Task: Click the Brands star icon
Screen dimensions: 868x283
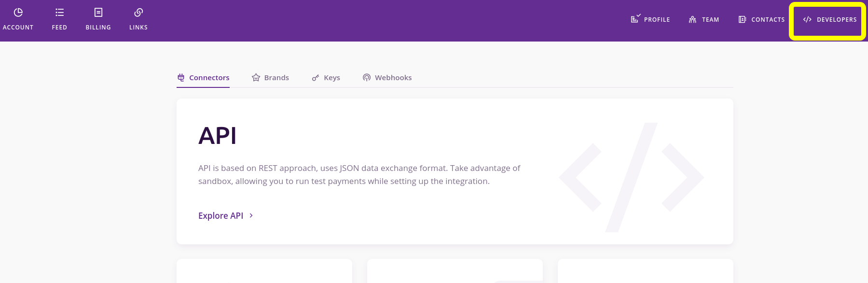Action: (256, 77)
